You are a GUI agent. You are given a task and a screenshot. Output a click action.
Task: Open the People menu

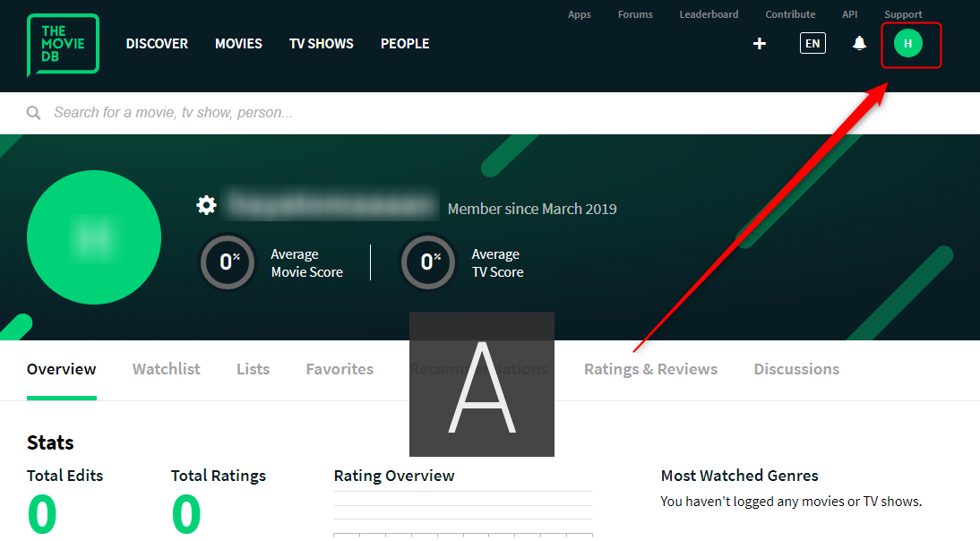click(405, 43)
